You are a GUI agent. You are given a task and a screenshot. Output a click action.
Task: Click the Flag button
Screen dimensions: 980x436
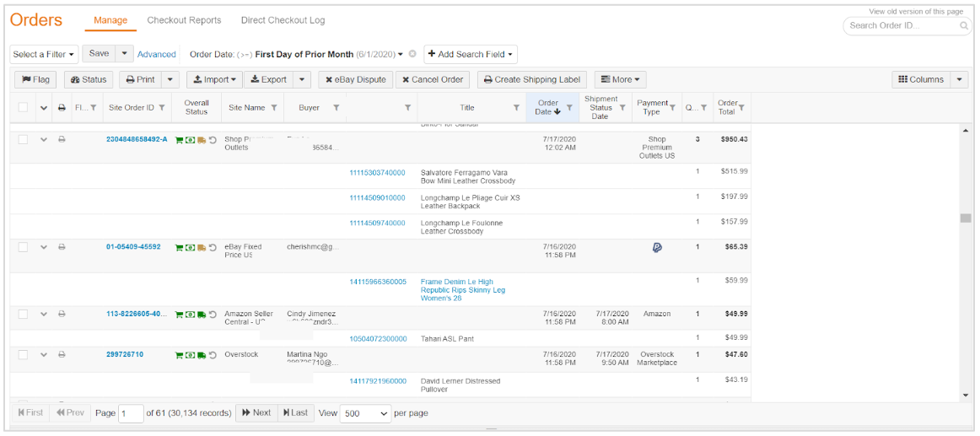pyautogui.click(x=35, y=79)
